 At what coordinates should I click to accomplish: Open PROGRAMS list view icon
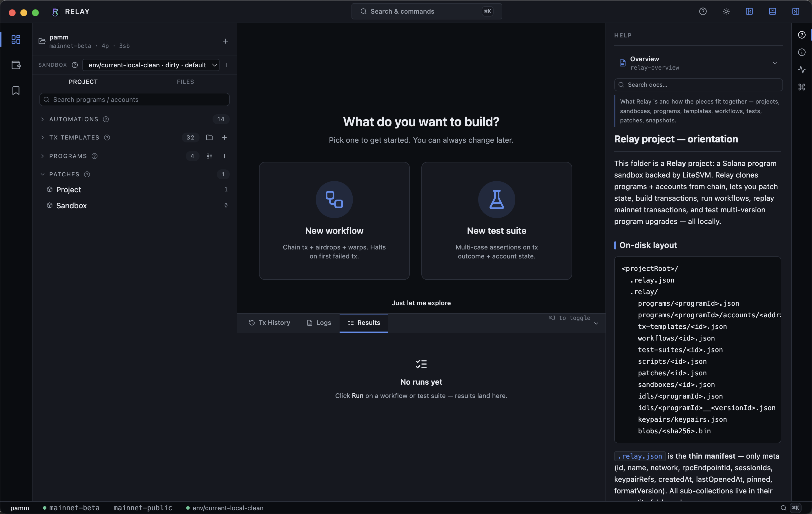(209, 156)
